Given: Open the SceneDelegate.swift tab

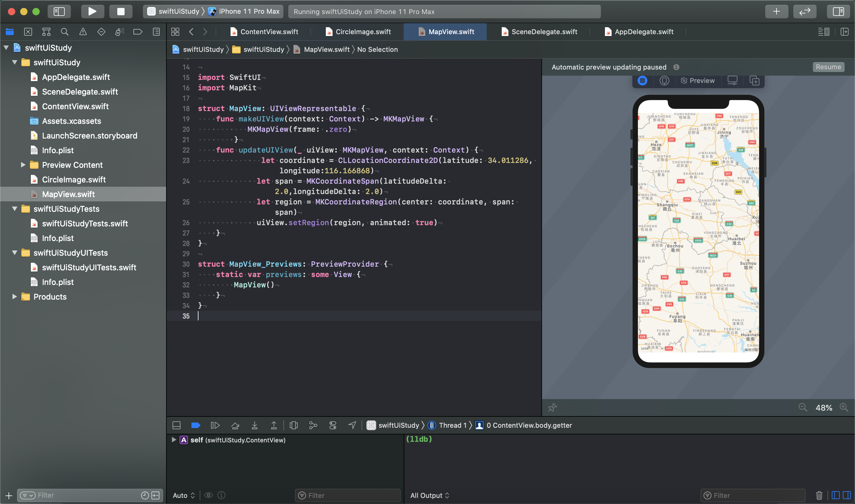Looking at the screenshot, I should pos(539,32).
